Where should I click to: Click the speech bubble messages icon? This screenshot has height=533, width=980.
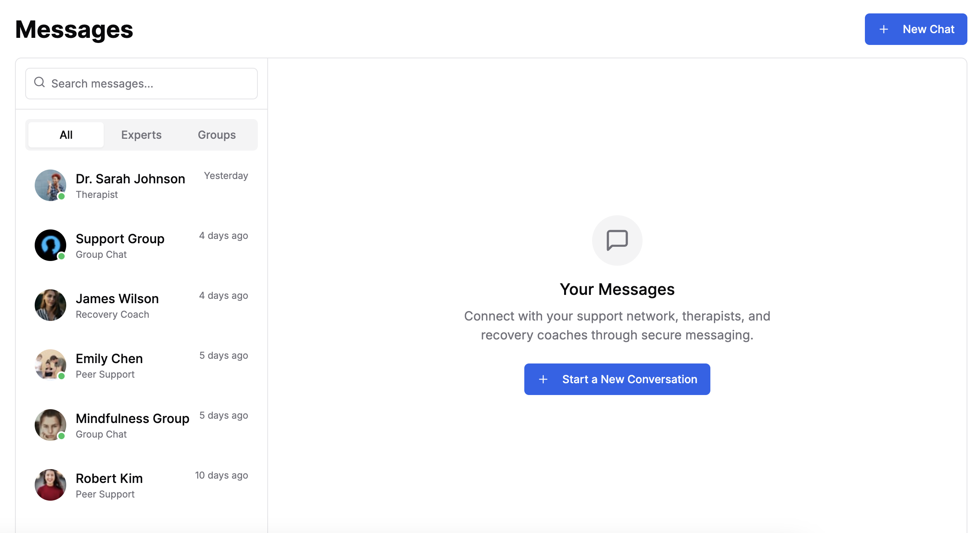tap(617, 240)
